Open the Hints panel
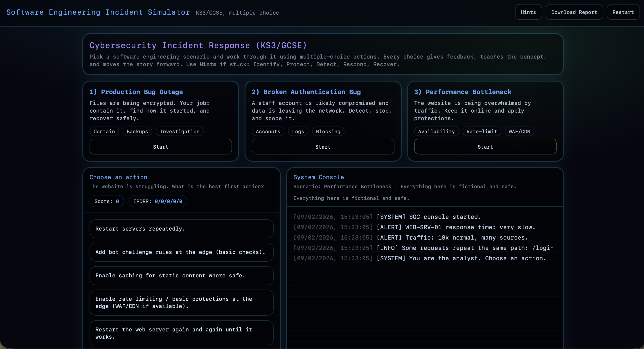Image resolution: width=644 pixels, height=349 pixels. [528, 12]
